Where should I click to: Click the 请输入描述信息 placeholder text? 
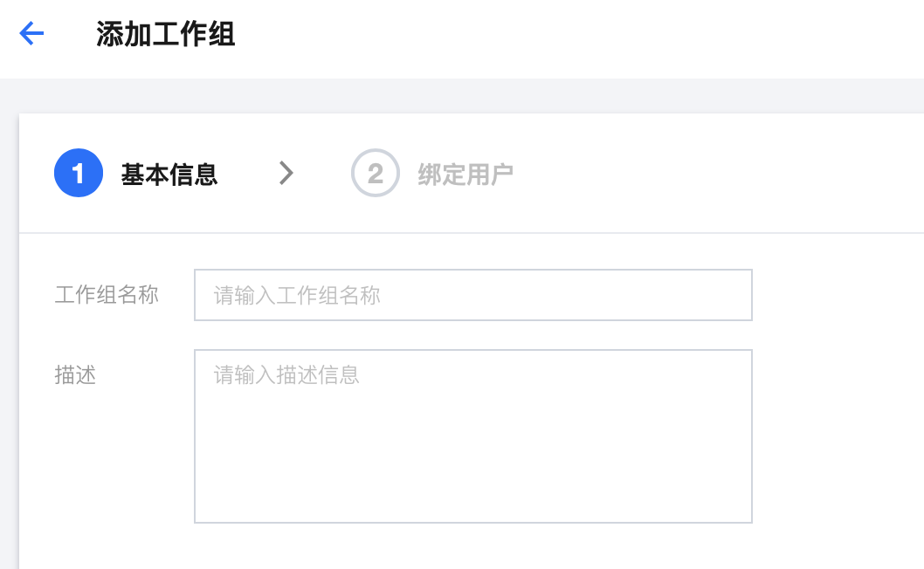tap(286, 375)
